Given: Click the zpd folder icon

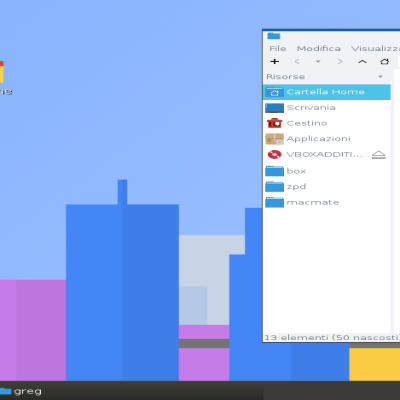Looking at the screenshot, I should [x=274, y=187].
